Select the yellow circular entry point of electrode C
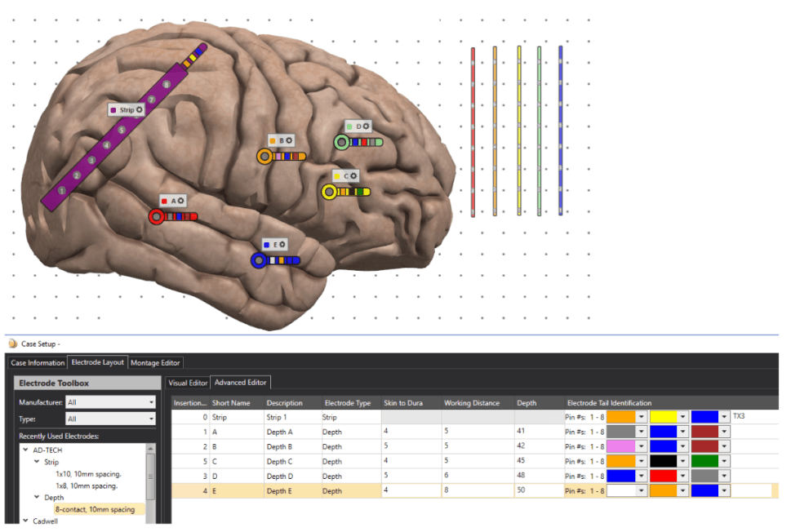The height and width of the screenshot is (532, 800). click(x=329, y=192)
